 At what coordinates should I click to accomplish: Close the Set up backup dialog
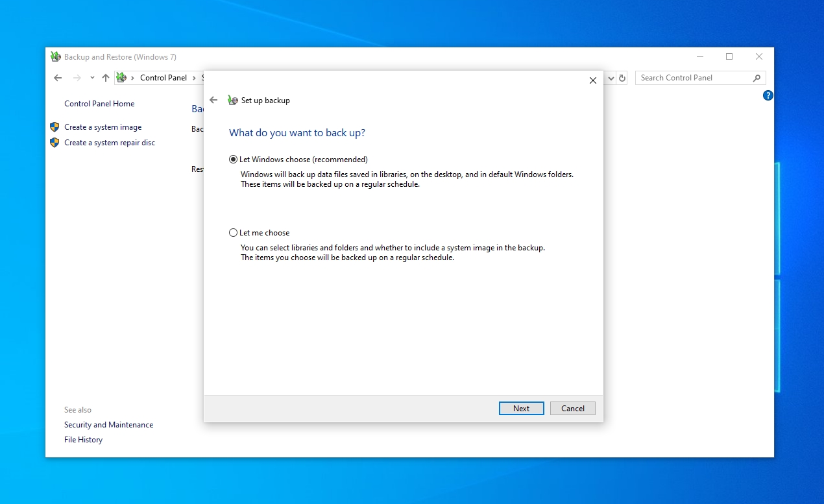point(592,80)
